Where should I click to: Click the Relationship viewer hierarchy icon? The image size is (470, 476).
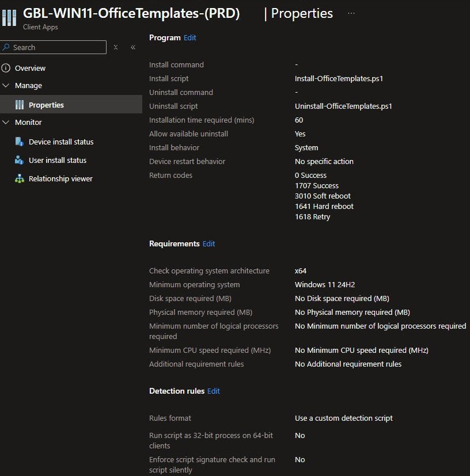click(20, 178)
